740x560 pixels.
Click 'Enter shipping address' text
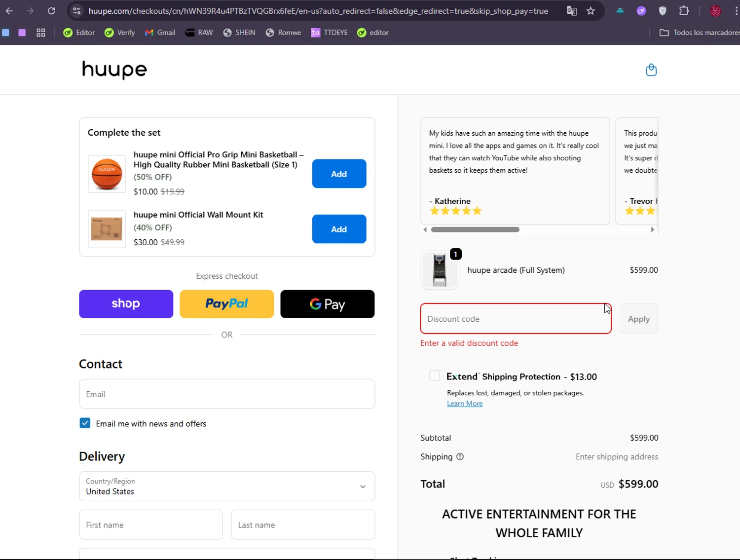coord(617,457)
